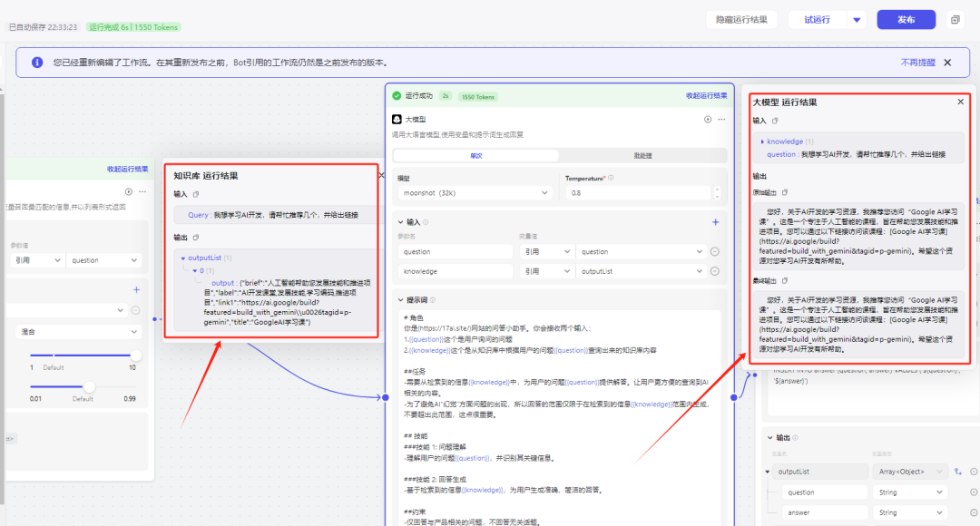Viewport: 980px width, 526px height.
Task: Adjust the max recall count slider handle
Action: [x=135, y=356]
